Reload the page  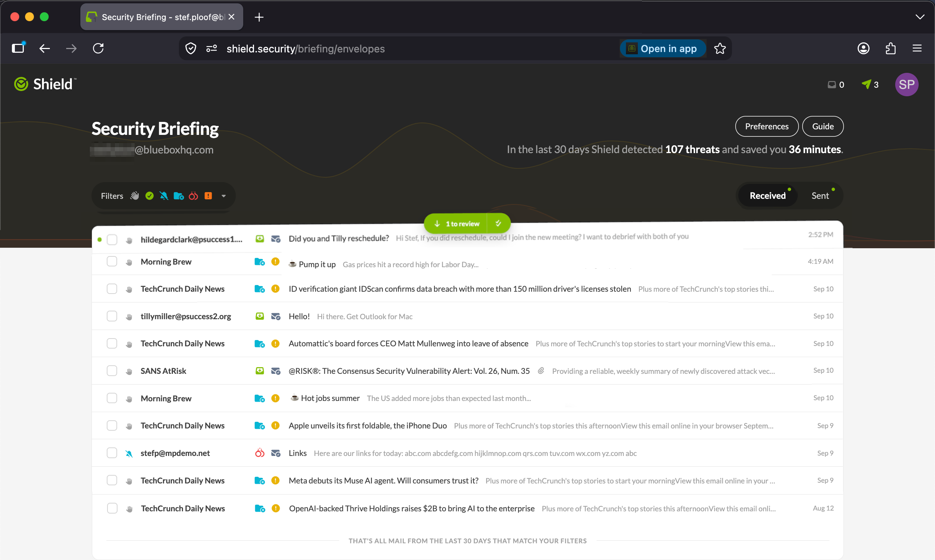99,48
